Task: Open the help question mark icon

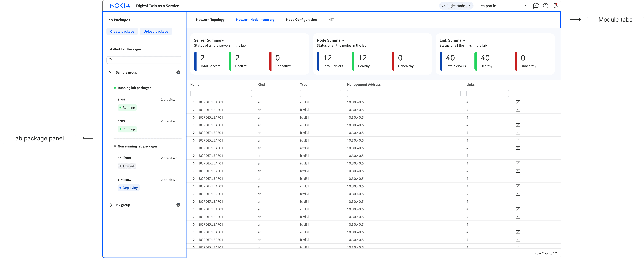Action: [x=546, y=6]
